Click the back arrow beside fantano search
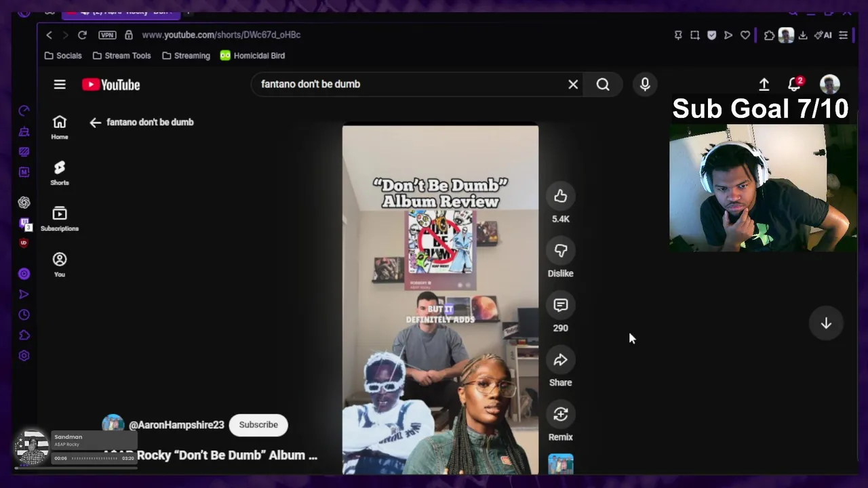The image size is (868, 488). click(x=95, y=123)
